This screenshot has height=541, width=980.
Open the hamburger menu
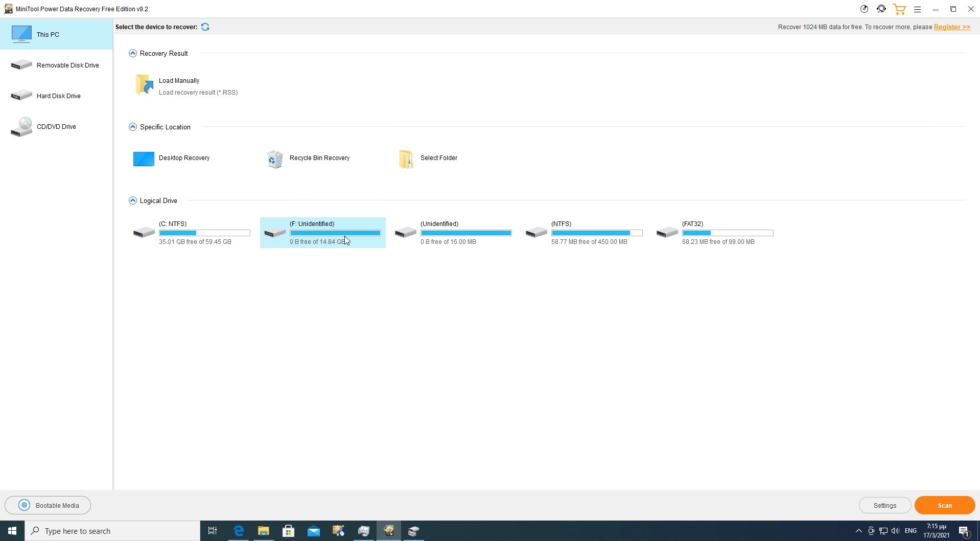[x=918, y=9]
